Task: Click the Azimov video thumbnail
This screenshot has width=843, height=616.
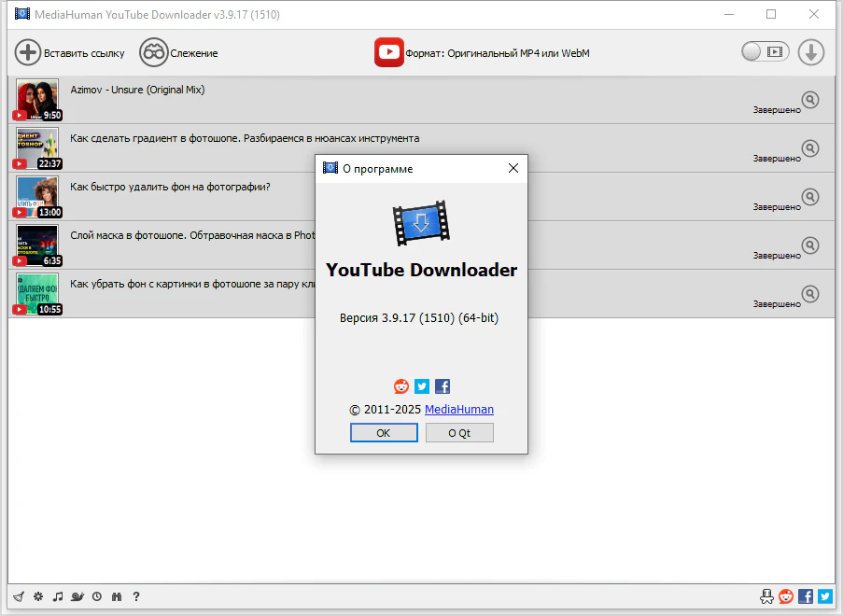Action: coord(37,100)
